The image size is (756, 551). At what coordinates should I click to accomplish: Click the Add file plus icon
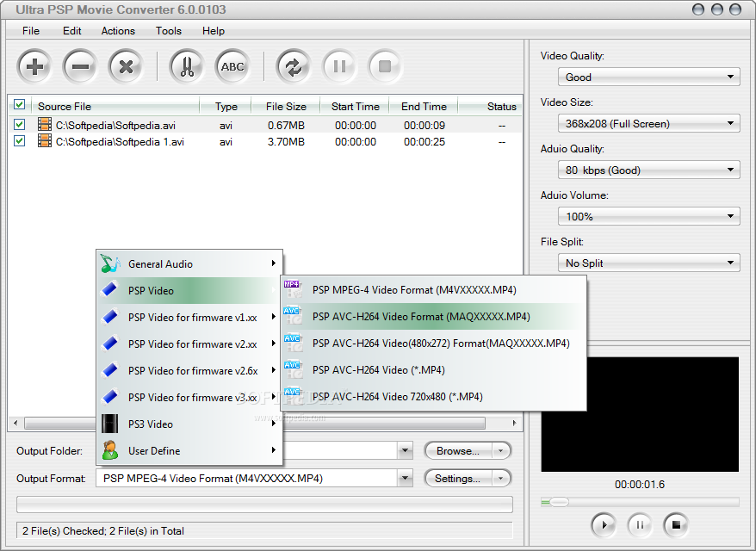pyautogui.click(x=34, y=66)
